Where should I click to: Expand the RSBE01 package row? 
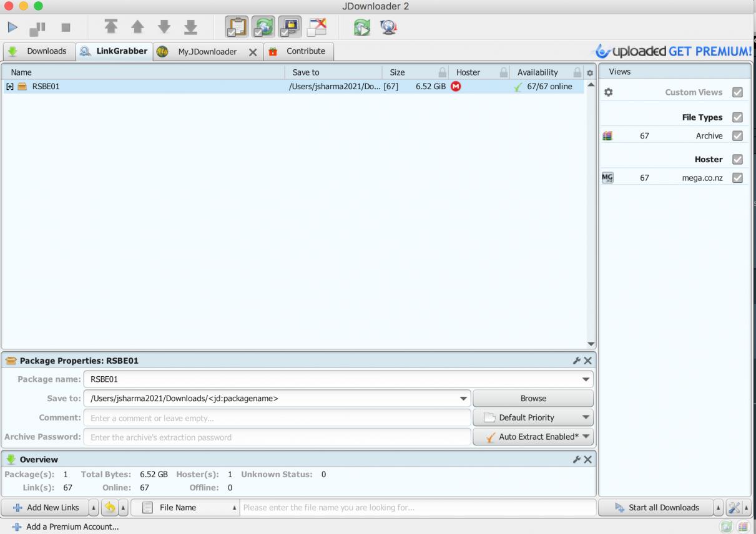[9, 87]
